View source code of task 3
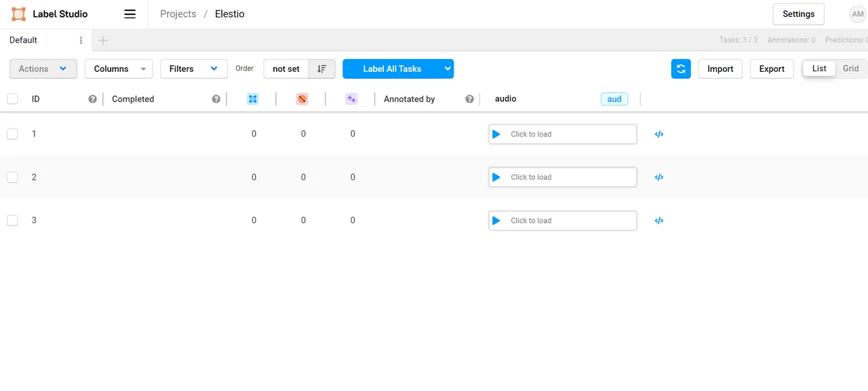This screenshot has height=391, width=868. pos(658,220)
